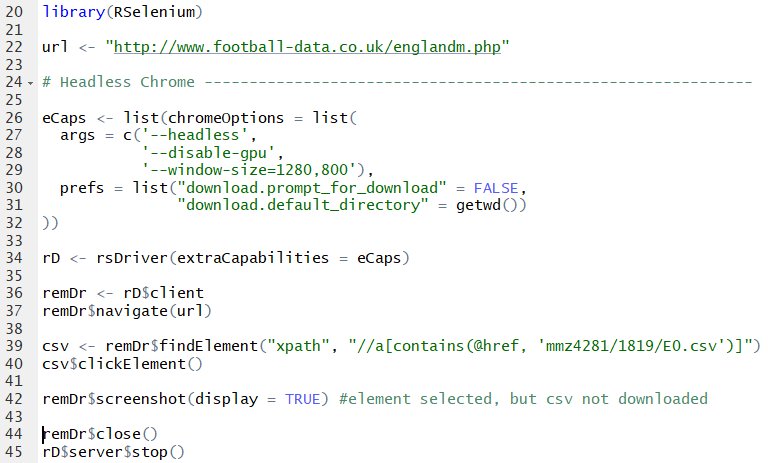Click the "xpath" string on line 39
The image size is (768, 463).
[x=298, y=346]
